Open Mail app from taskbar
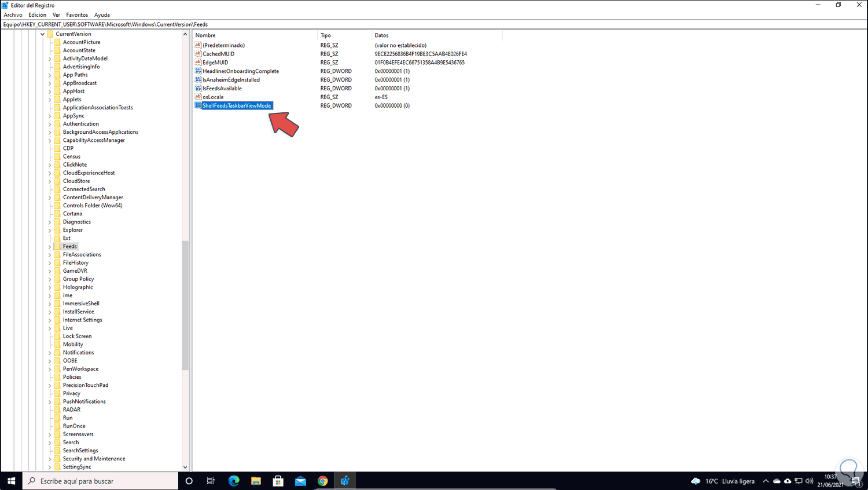Viewport: 868px width, 490px height. click(300, 481)
